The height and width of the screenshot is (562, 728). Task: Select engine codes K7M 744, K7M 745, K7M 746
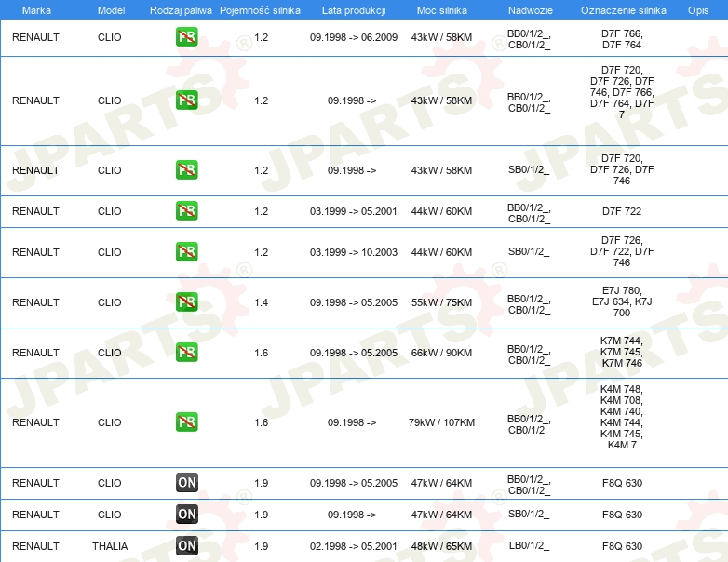click(622, 352)
